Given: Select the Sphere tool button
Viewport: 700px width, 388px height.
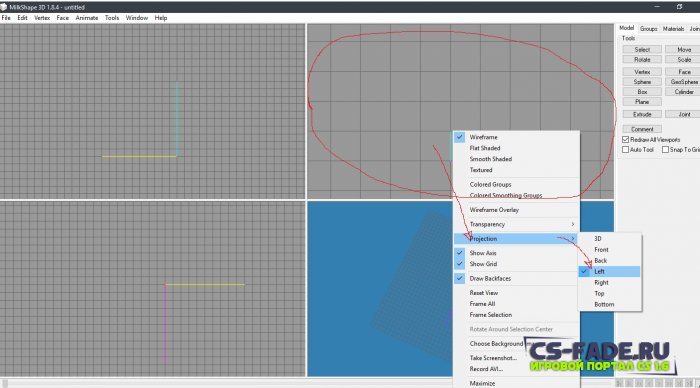Looking at the screenshot, I should (642, 82).
